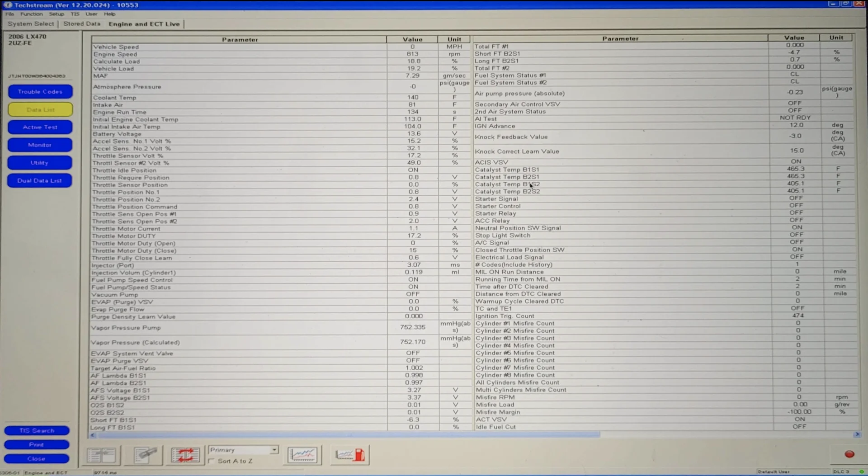Viewport: 868px width, 476px height.
Task: Click the horizontal scrollbar right arrow
Action: (x=857, y=434)
